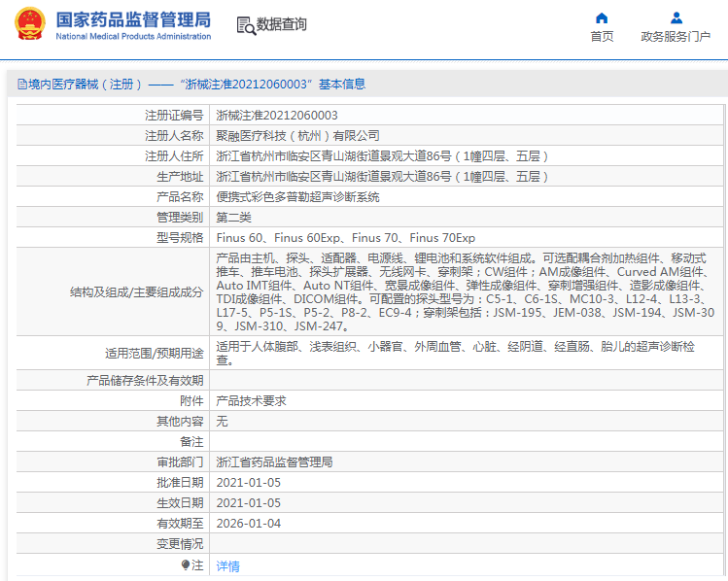
Task: Click the 数据查询 heading text
Action: 281,24
